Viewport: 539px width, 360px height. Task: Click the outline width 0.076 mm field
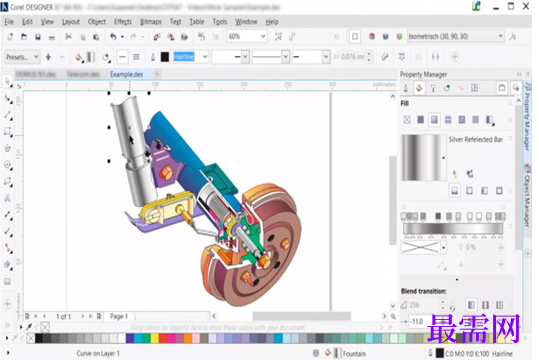click(x=353, y=57)
